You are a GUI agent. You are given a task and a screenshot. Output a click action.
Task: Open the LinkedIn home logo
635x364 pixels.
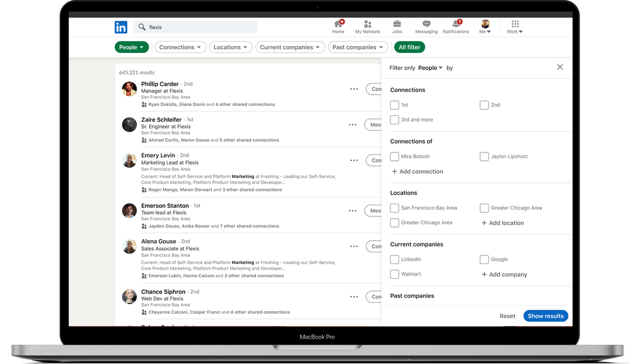pos(121,27)
